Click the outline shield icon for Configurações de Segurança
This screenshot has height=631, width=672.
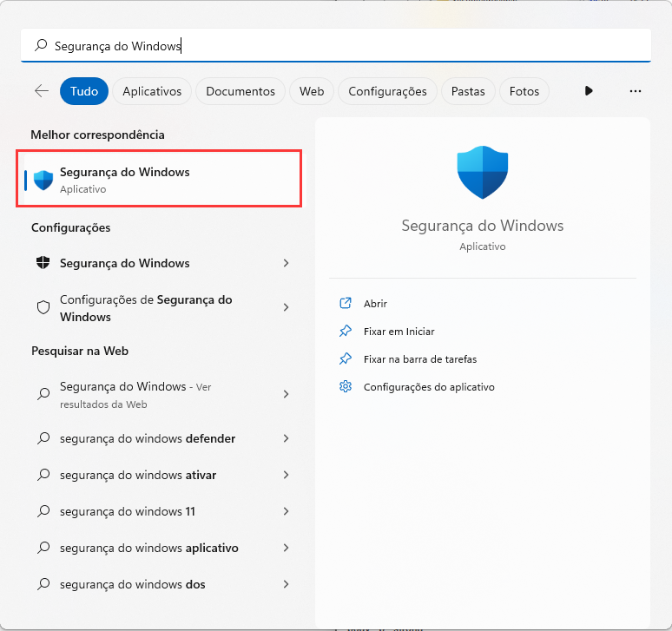click(43, 307)
